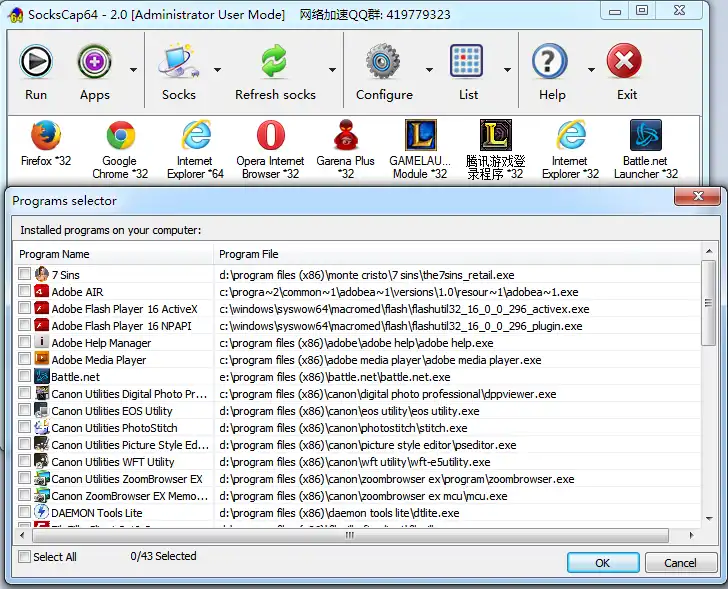Image resolution: width=728 pixels, height=589 pixels.
Task: Check the Canon Utilities WFT Utility checkbox
Action: pos(24,461)
